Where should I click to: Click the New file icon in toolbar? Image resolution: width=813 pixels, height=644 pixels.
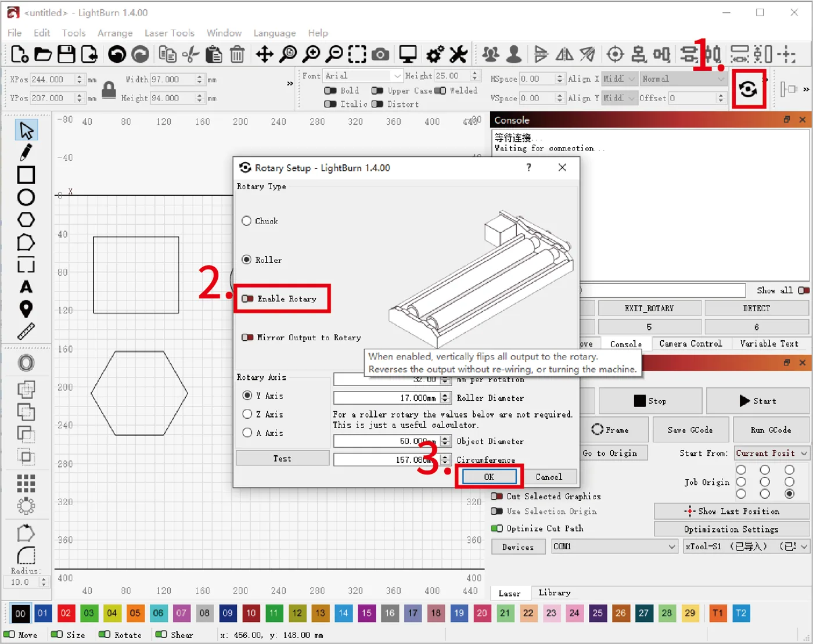click(20, 54)
